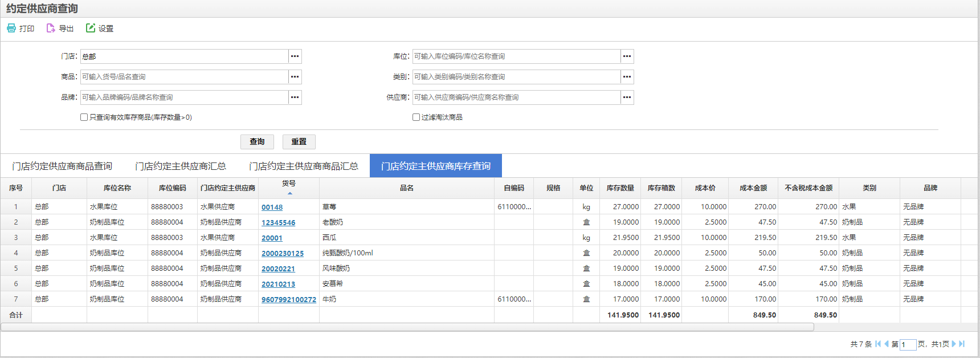Click the 类别 column header
The width and height of the screenshot is (980, 358).
coord(869,188)
